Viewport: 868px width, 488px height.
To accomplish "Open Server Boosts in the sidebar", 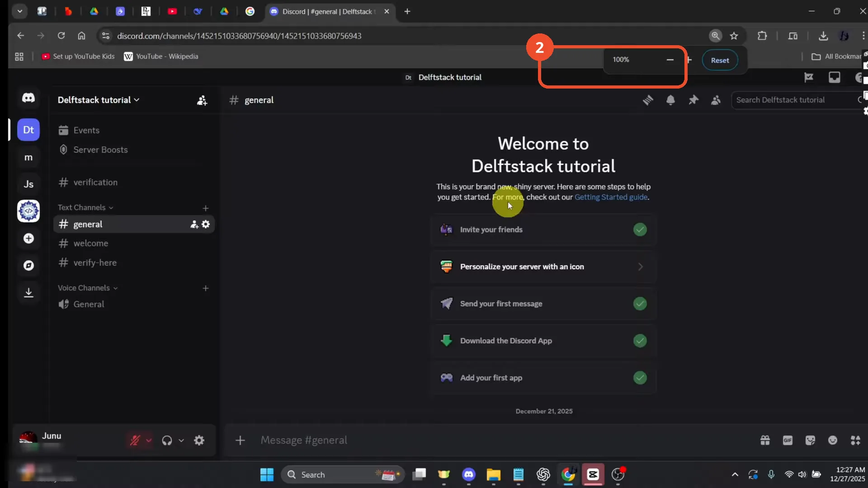I will [x=133, y=150].
